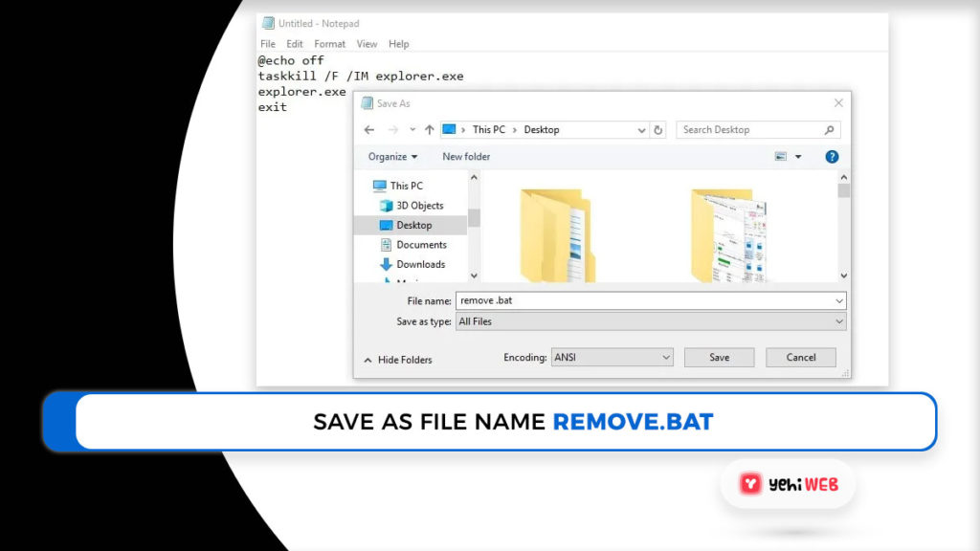Image resolution: width=980 pixels, height=551 pixels.
Task: Click the back arrow in Save As dialog
Action: tap(369, 130)
